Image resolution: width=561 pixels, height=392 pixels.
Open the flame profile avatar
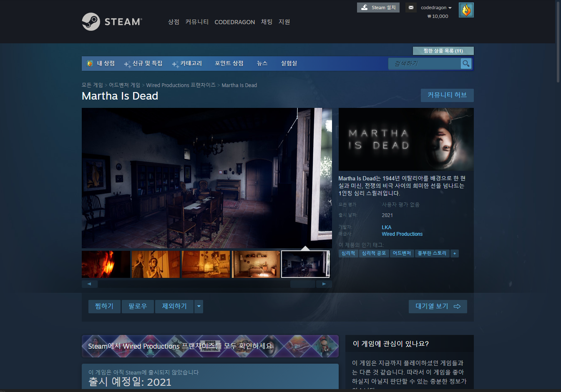coord(466,10)
